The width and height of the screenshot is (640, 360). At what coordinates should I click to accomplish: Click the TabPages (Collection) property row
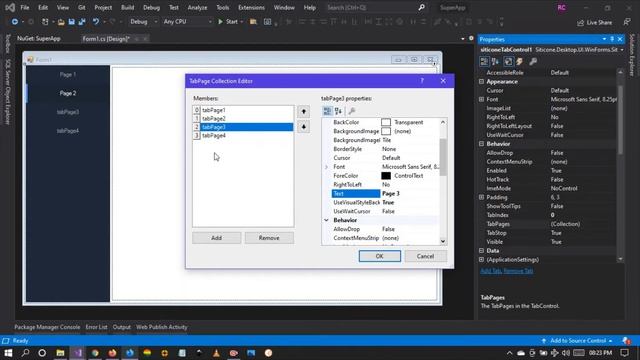click(x=548, y=224)
